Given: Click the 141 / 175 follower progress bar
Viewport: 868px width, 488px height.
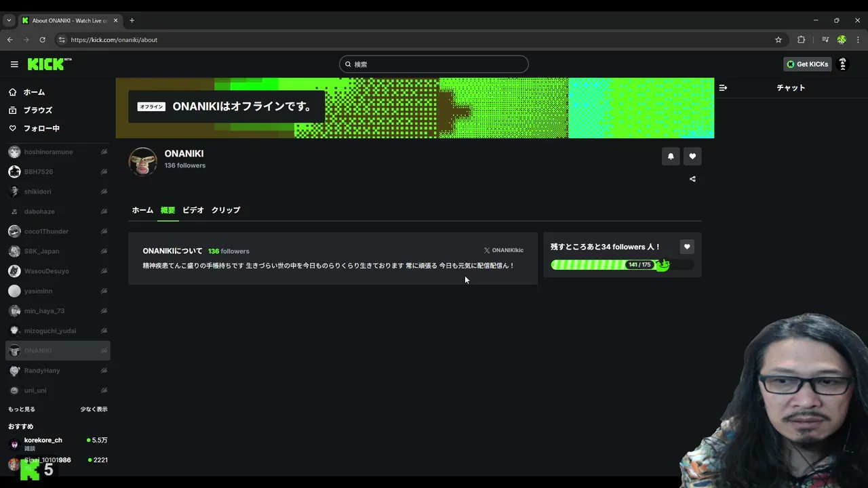Looking at the screenshot, I should point(623,265).
